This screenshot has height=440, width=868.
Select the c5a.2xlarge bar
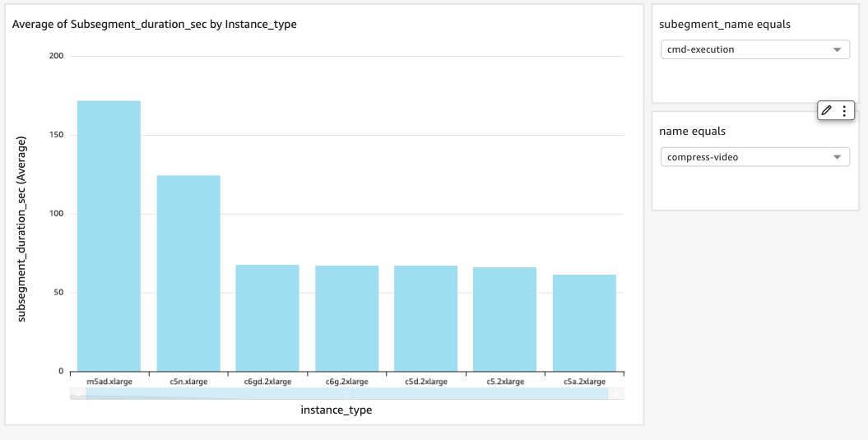click(585, 322)
